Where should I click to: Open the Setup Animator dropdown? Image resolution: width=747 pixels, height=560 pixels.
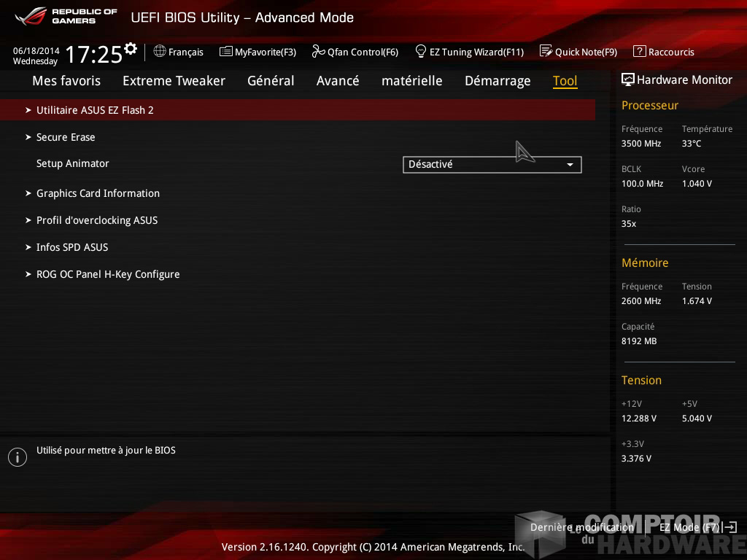[x=492, y=165]
